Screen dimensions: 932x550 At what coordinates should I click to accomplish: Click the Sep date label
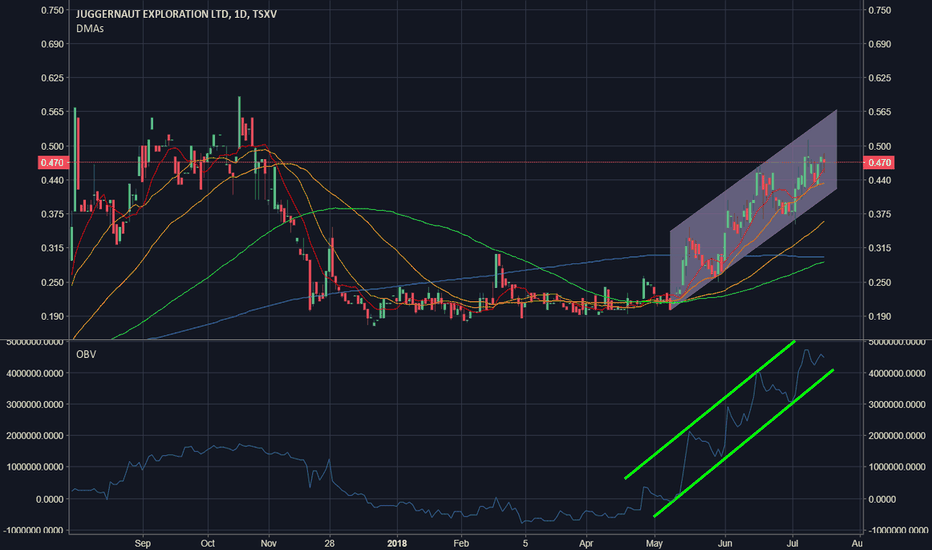[143, 543]
